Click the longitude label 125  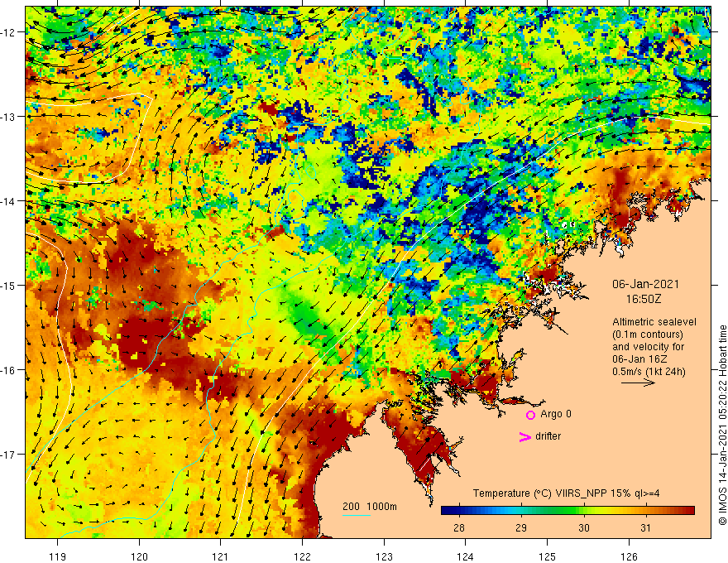[x=548, y=556]
